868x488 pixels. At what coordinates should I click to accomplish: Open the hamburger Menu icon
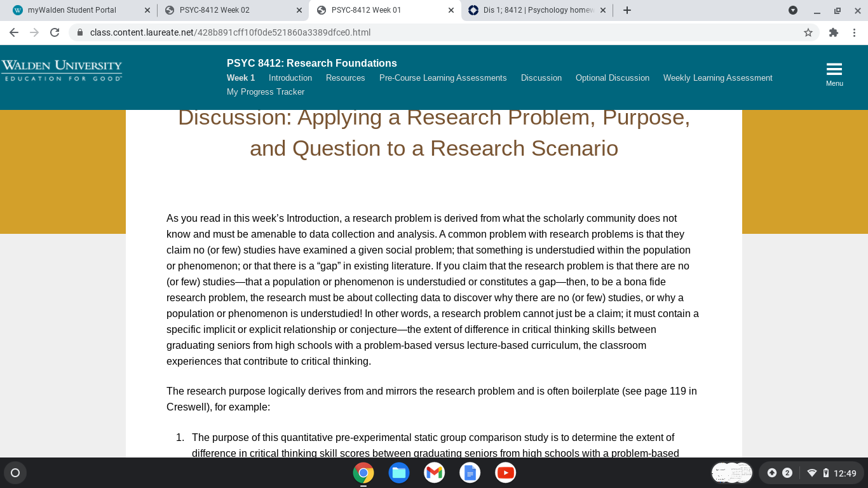tap(834, 74)
